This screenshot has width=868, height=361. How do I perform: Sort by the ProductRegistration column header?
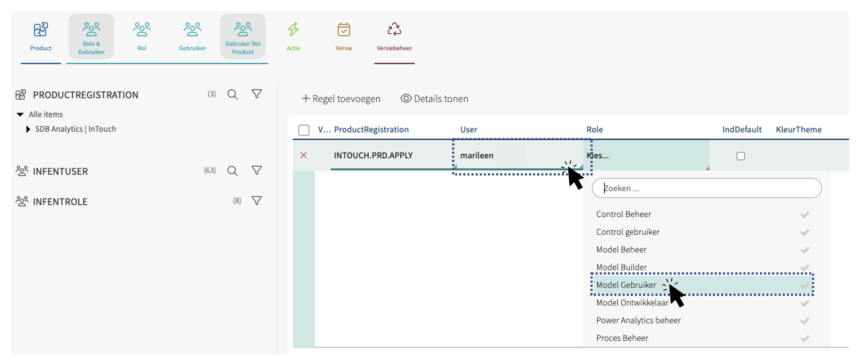coord(371,129)
